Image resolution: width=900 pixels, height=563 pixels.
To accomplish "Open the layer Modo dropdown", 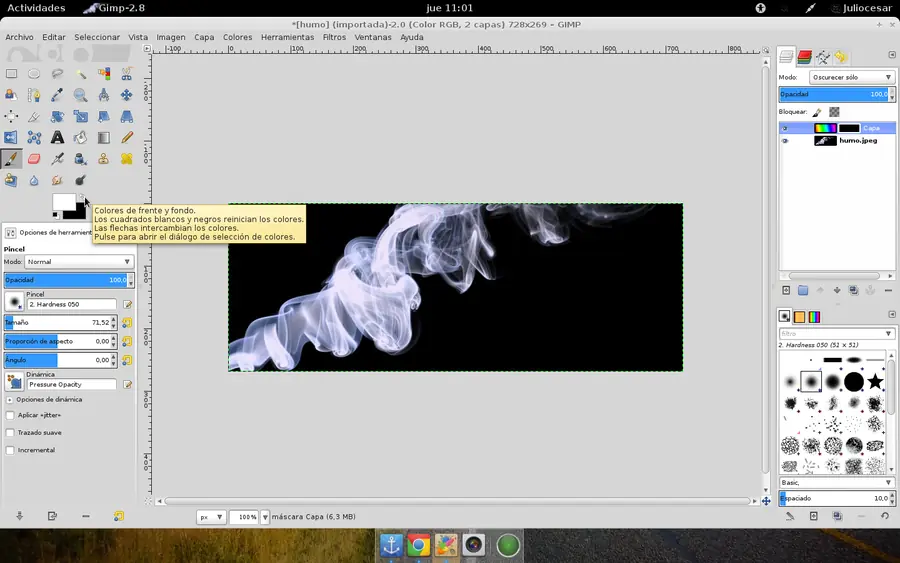I will [x=852, y=77].
